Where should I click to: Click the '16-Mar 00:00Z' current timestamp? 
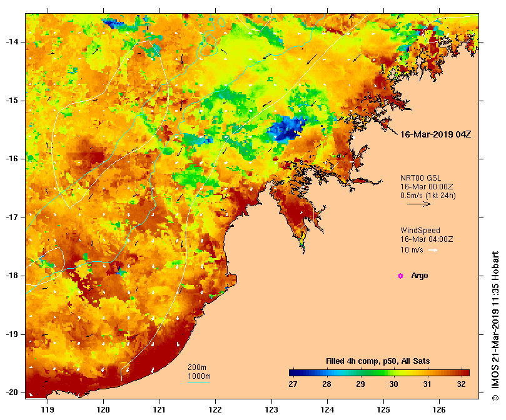point(427,187)
